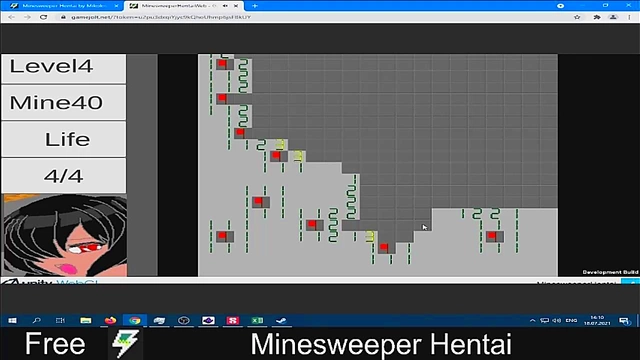Screen dimensions: 640x360
Task: Open File Explorer from the taskbar
Action: click(86, 320)
